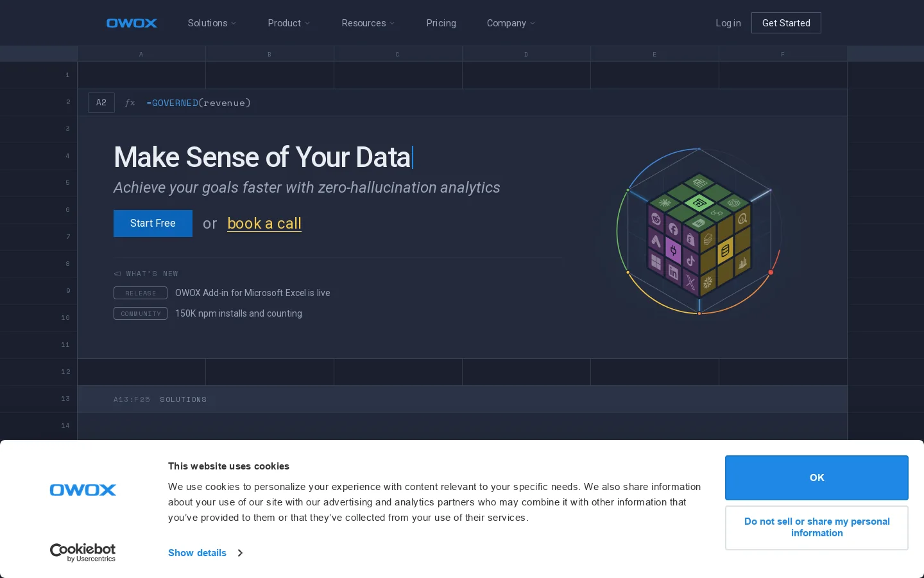Click the SOLUTIONS section label
The height and width of the screenshot is (578, 924).
[x=183, y=399]
